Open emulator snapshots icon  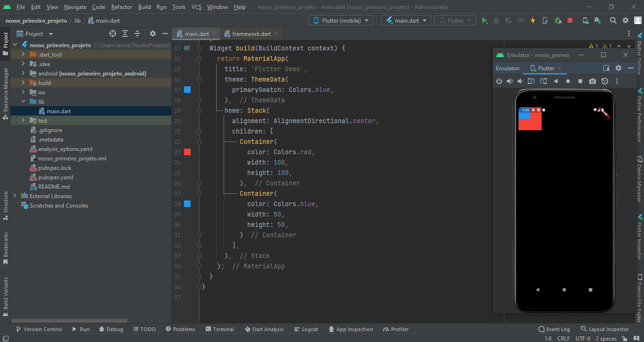click(605, 81)
